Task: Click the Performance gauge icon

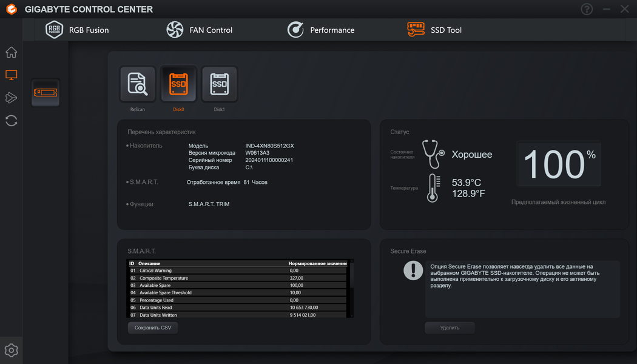Action: pyautogui.click(x=295, y=30)
